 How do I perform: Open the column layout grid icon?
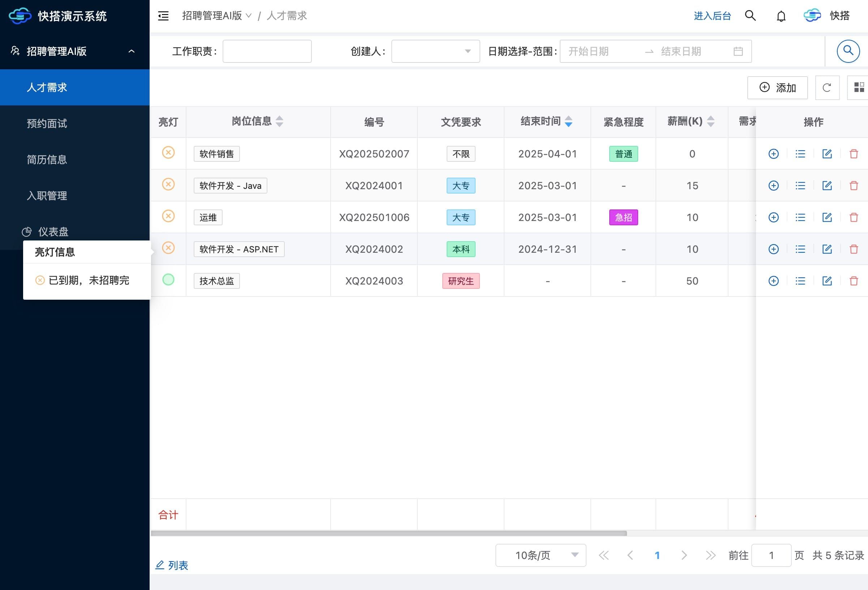click(x=859, y=88)
